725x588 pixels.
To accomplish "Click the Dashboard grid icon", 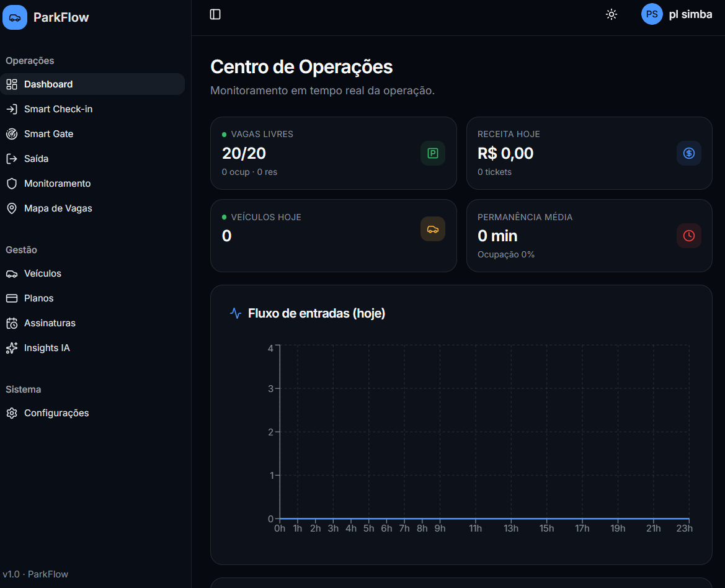I will click(12, 84).
